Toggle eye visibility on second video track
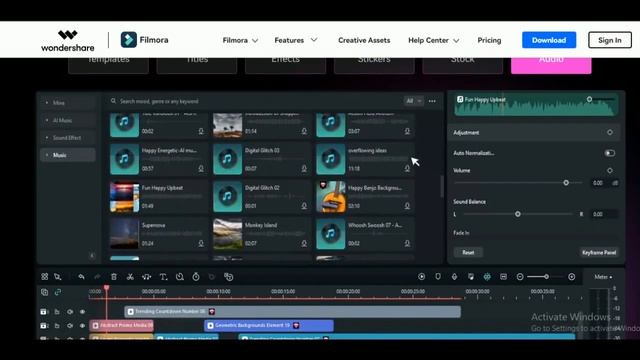The width and height of the screenshot is (640, 360). [82, 326]
